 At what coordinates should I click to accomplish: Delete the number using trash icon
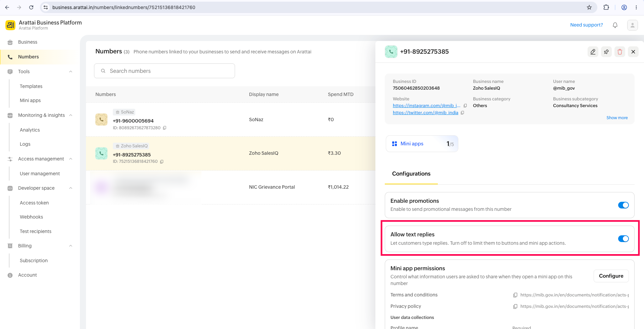(620, 52)
